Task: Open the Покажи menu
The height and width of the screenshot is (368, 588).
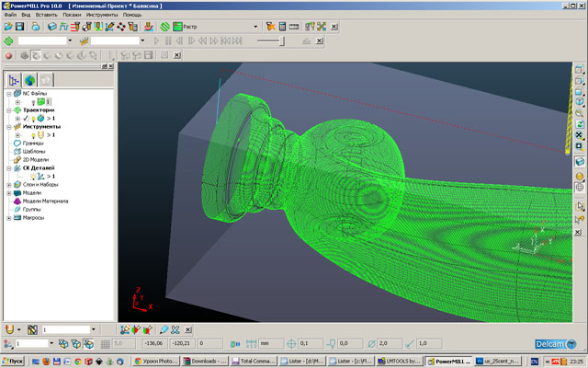Action: 72,15
